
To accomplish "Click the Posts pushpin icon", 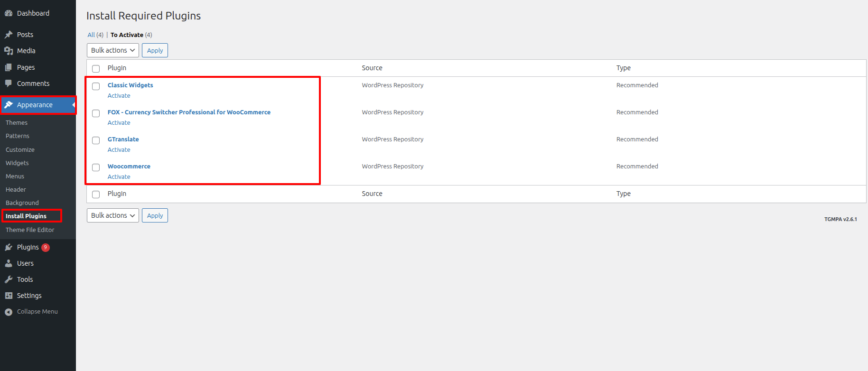I will pyautogui.click(x=9, y=35).
